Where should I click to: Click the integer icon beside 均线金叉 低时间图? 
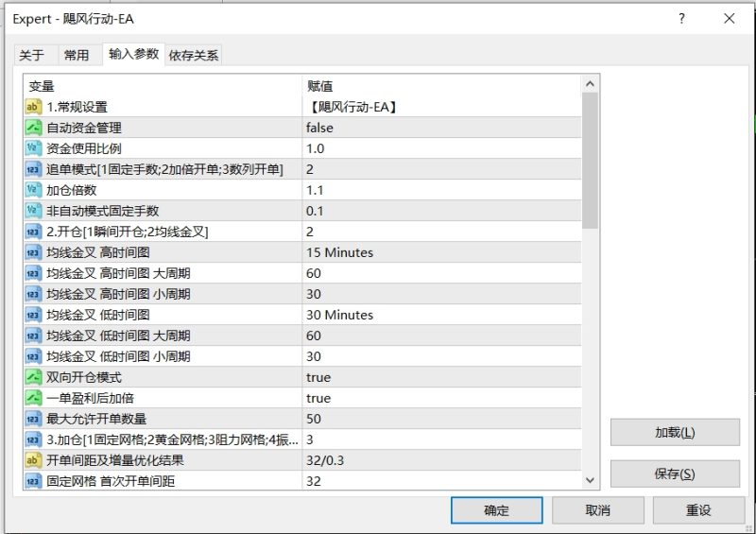tap(33, 315)
